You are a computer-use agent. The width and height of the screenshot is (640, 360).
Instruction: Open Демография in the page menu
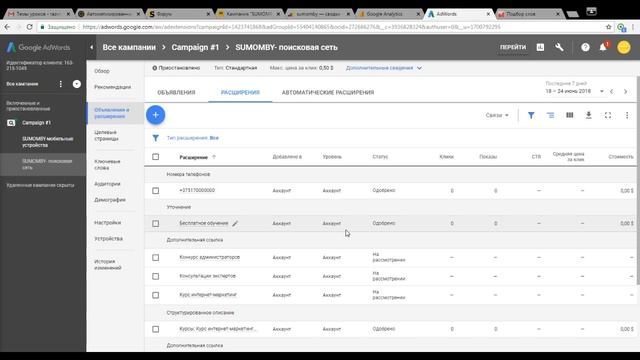[110, 200]
